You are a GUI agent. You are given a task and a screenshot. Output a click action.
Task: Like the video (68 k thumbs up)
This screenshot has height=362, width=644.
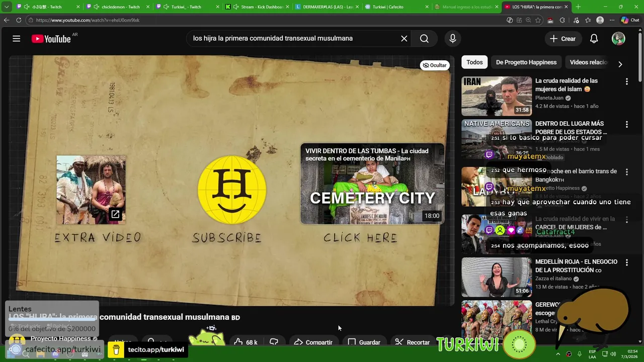click(246, 342)
